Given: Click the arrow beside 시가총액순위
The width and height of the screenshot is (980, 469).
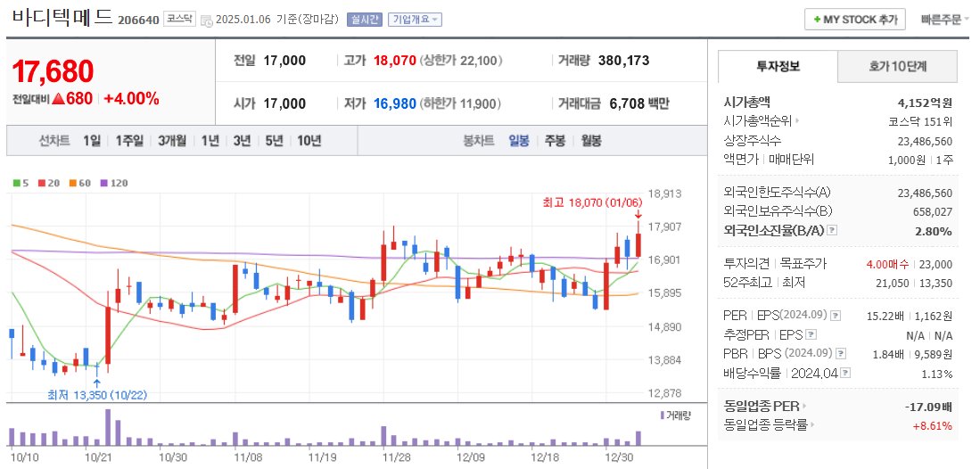Looking at the screenshot, I should pos(797,120).
